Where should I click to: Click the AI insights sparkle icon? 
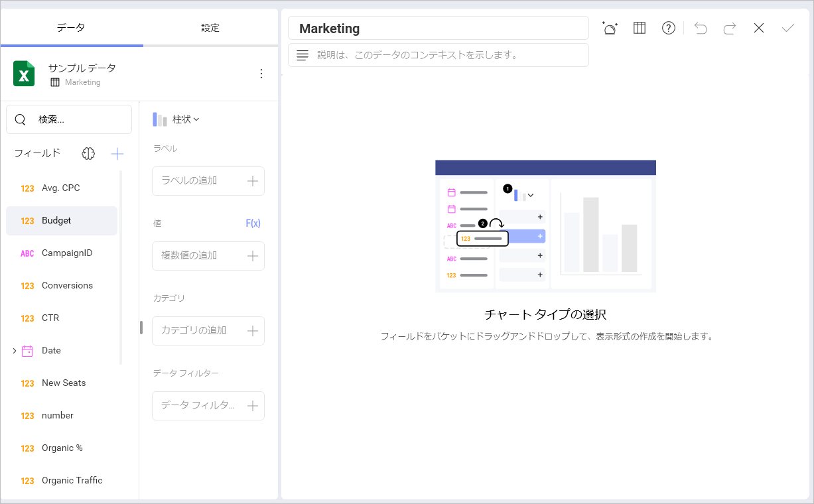pyautogui.click(x=610, y=28)
